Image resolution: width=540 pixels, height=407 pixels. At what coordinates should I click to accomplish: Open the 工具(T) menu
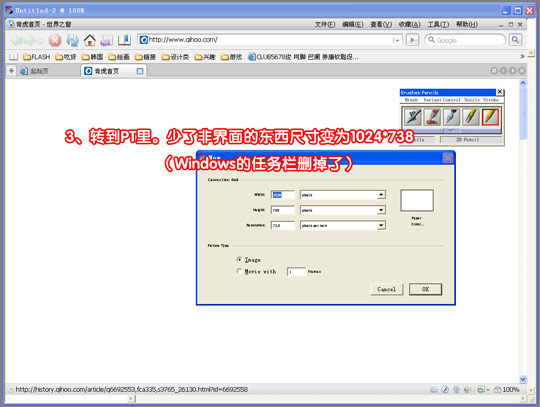[438, 24]
